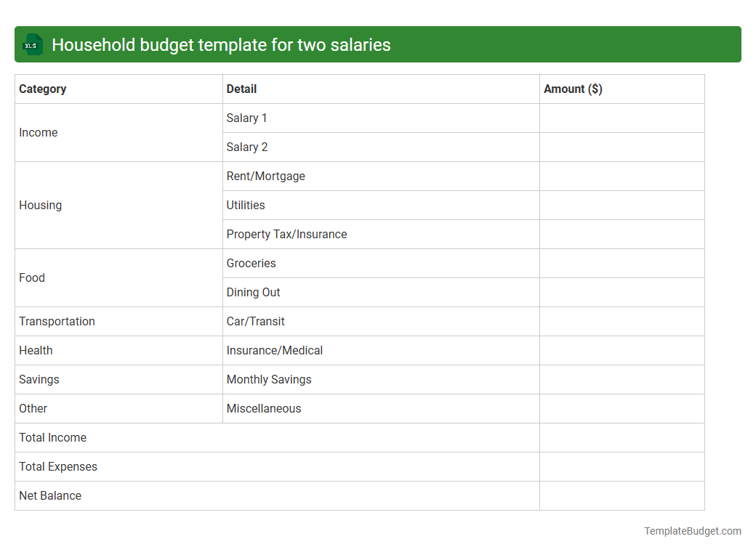This screenshot has height=552, width=756.
Task: Click the Income category cell
Action: 38,132
